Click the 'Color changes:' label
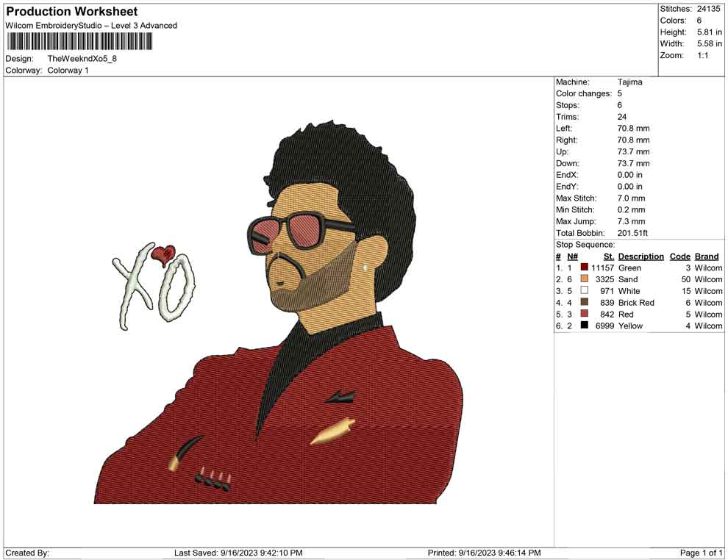The width and height of the screenshot is (728, 560). pyautogui.click(x=584, y=93)
